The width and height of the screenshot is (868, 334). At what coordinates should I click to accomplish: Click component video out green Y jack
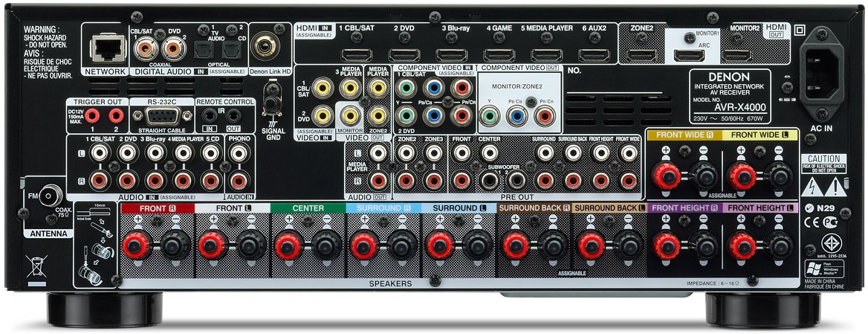pos(488,116)
